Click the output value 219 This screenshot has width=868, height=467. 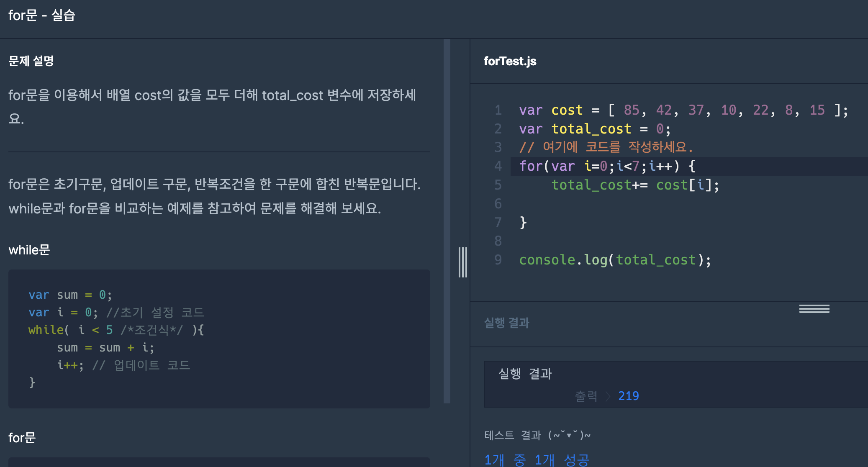pos(628,396)
